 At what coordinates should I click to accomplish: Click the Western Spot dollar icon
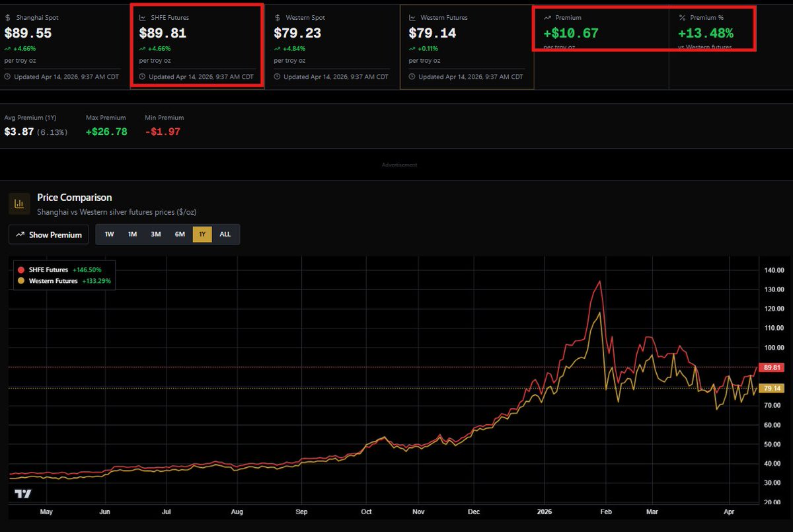coord(278,18)
